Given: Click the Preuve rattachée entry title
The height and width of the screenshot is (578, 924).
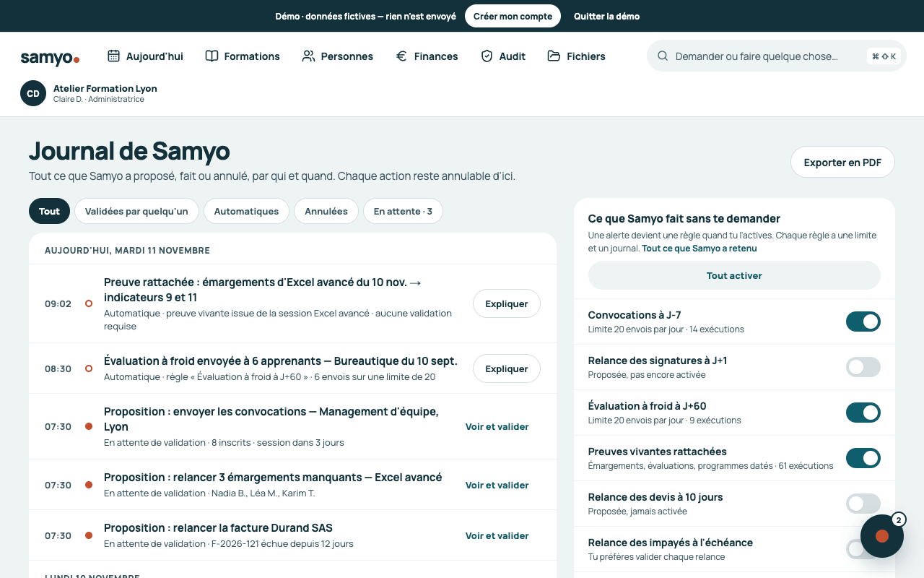Looking at the screenshot, I should click(x=263, y=290).
